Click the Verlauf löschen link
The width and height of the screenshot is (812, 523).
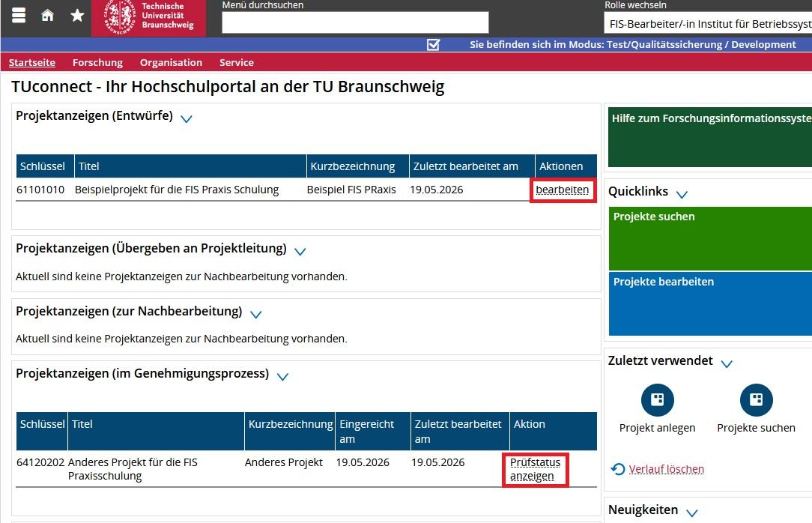coord(667,469)
